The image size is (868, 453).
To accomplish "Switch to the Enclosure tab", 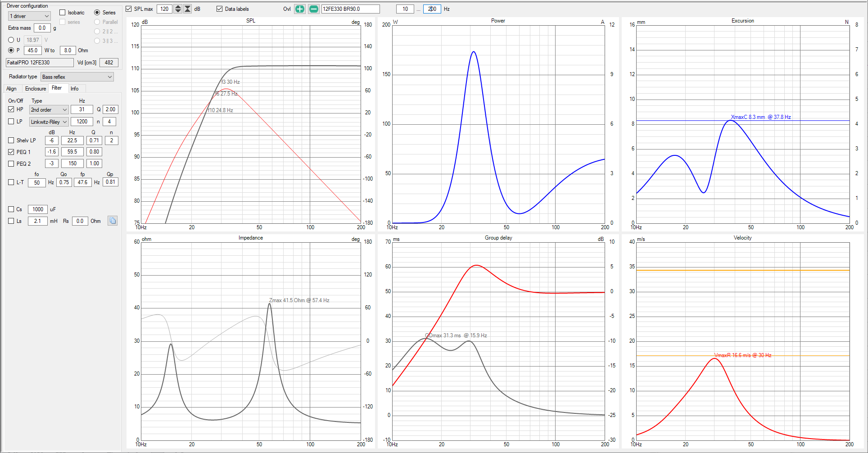I will (36, 89).
